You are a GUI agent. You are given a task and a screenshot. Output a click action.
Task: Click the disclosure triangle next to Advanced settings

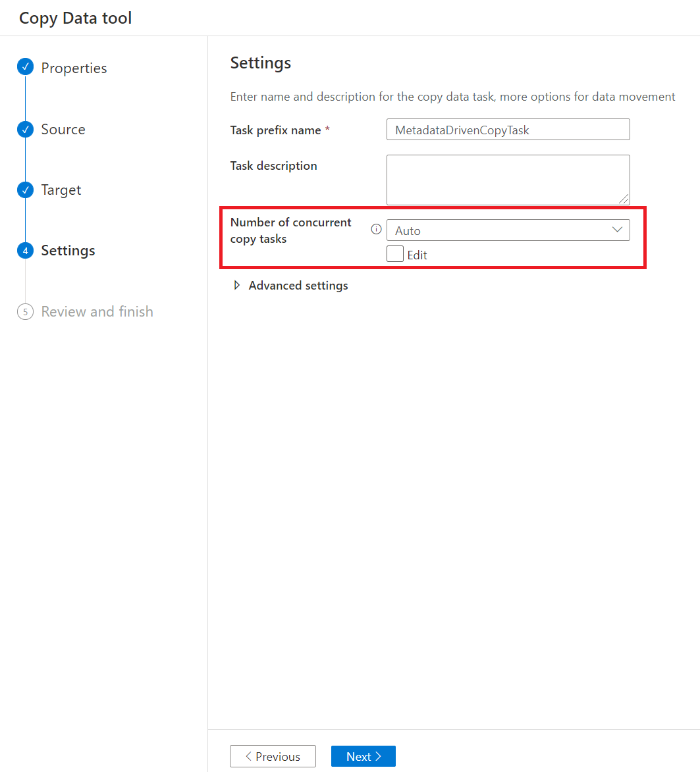pyautogui.click(x=237, y=285)
